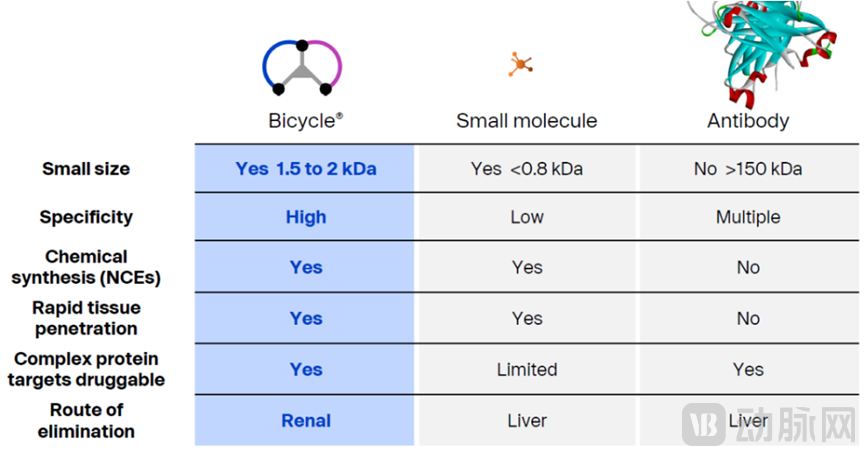Select the Bicycle column header

pos(305,121)
